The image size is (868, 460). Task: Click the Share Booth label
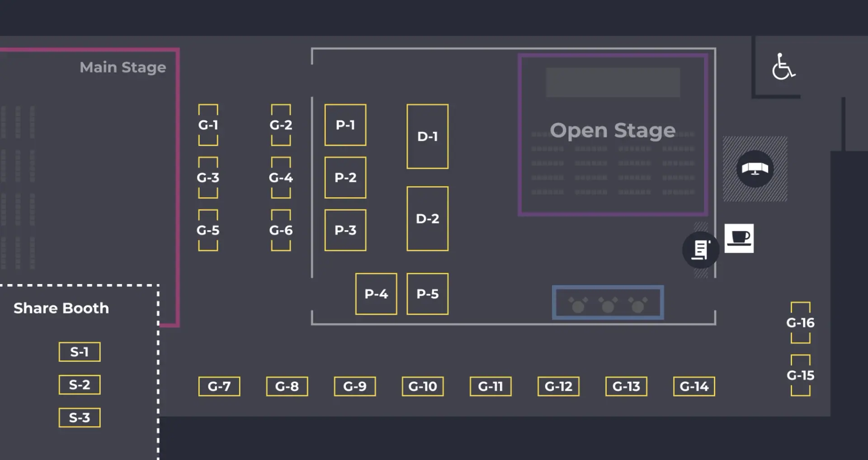(61, 308)
